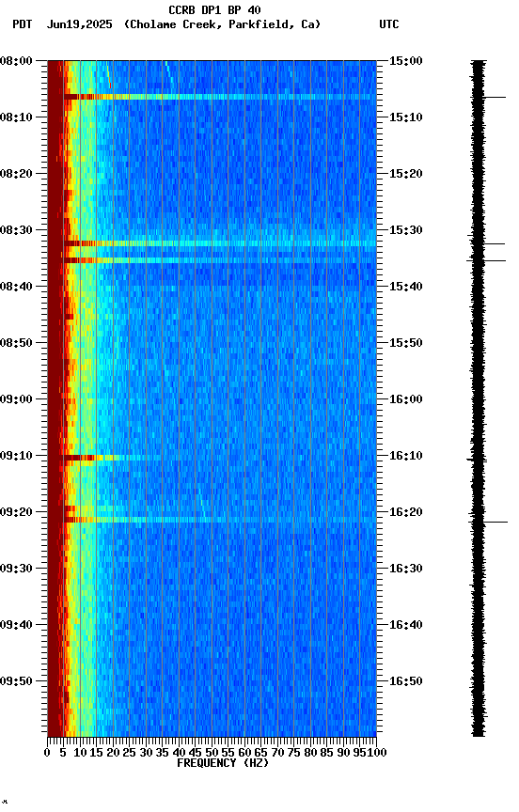Click the 08:00 PDT time label
This screenshot has width=519, height=812.
(16, 61)
